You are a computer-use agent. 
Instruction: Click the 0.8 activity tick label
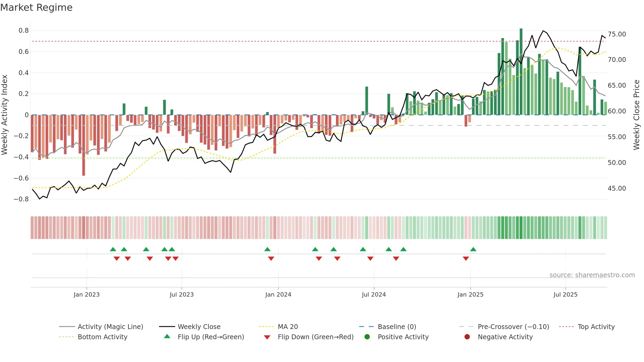point(24,31)
